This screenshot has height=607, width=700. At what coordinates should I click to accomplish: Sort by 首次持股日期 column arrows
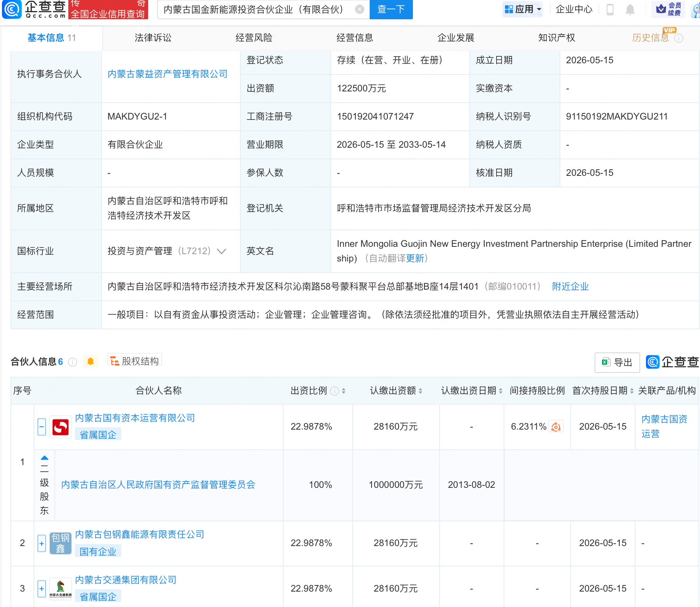point(632,391)
